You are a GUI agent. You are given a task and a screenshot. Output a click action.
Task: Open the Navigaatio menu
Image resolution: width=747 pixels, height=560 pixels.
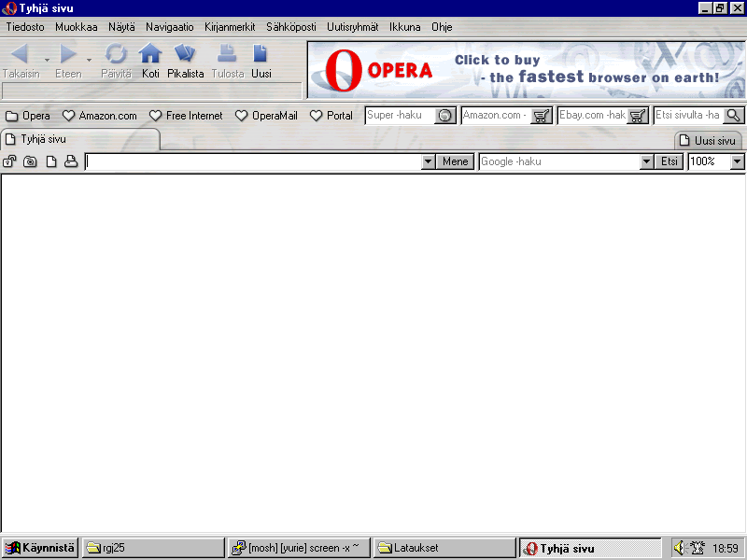[170, 27]
